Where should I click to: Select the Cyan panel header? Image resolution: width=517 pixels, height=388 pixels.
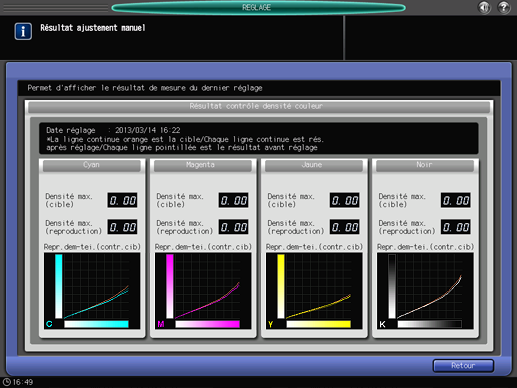92,165
